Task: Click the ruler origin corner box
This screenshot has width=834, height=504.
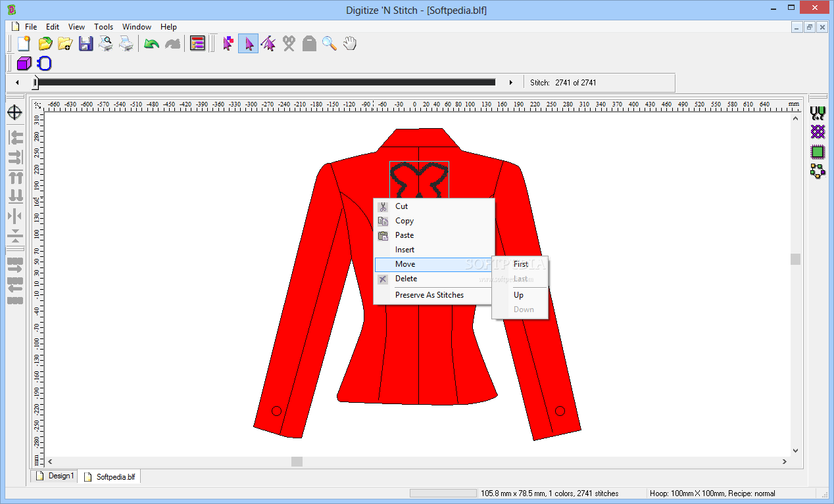Action: click(37, 105)
